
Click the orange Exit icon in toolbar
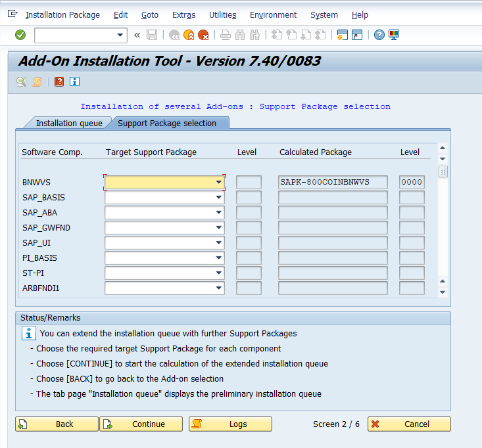(189, 35)
